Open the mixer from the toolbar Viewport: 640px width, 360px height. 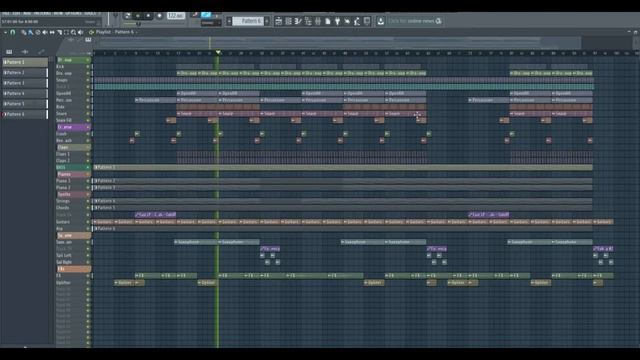coord(318,21)
